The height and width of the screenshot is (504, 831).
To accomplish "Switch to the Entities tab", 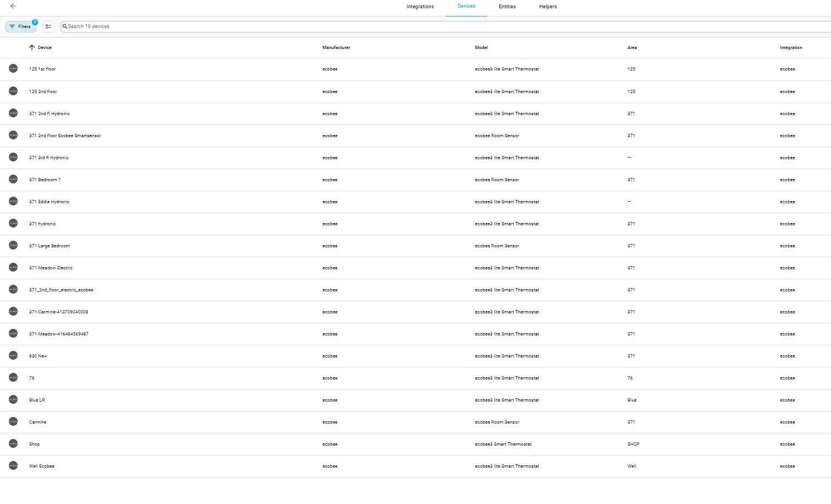I will (507, 7).
